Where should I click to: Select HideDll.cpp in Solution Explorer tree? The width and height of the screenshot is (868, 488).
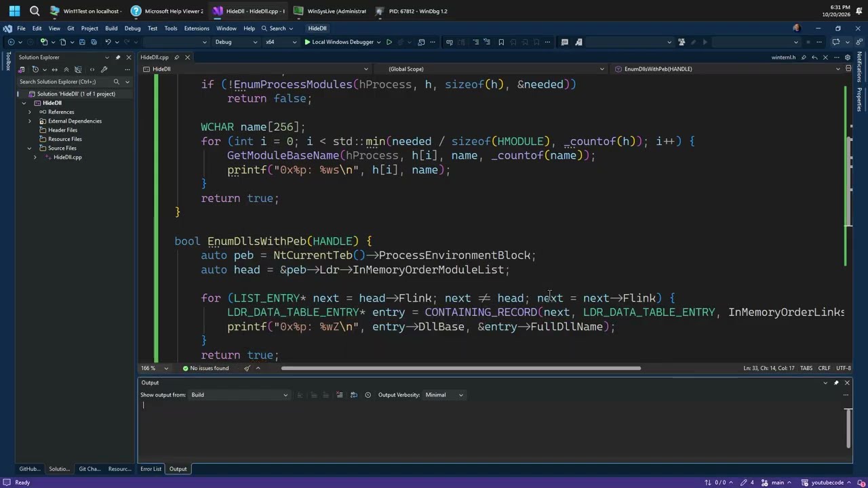67,157
